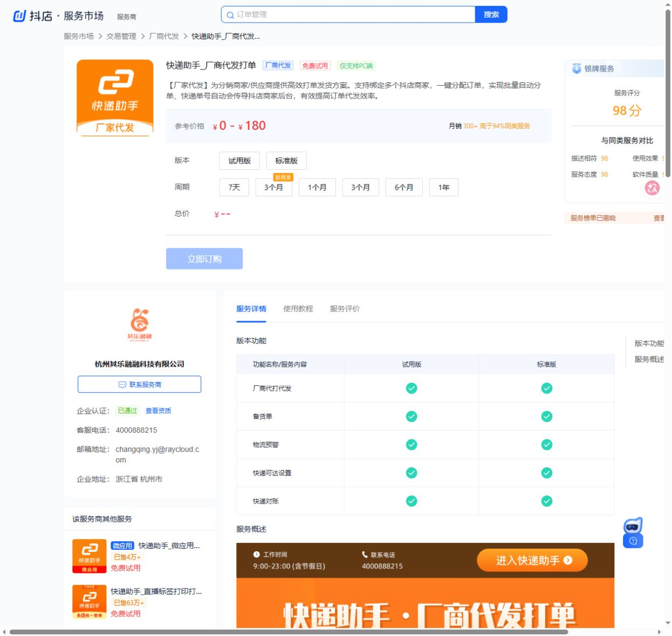Click the 进入快递助手 button
This screenshot has width=672, height=636.
tap(532, 561)
